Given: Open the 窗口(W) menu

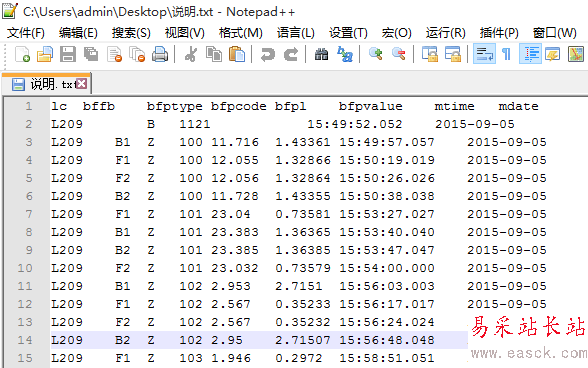Looking at the screenshot, I should pyautogui.click(x=555, y=33).
